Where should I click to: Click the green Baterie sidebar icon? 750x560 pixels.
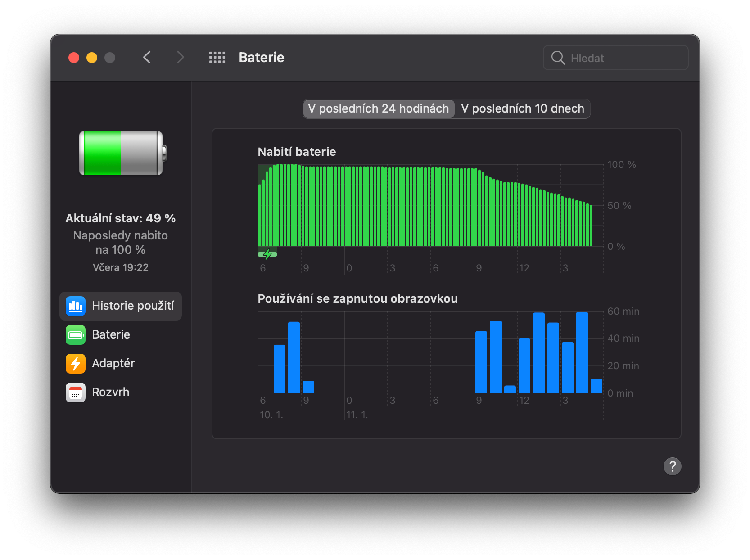76,334
